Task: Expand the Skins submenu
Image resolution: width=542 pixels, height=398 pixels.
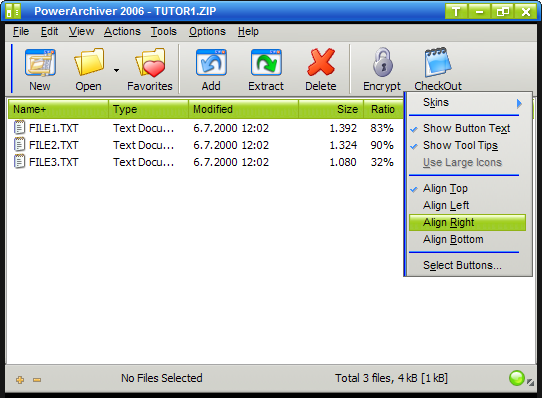Action: (468, 103)
